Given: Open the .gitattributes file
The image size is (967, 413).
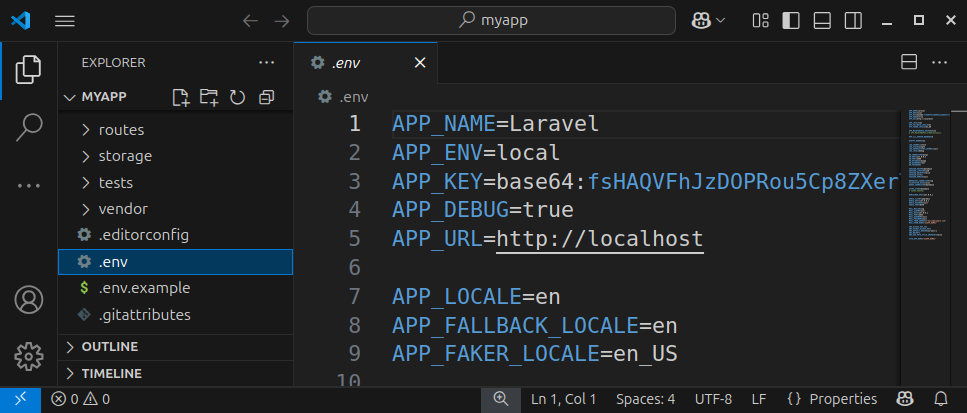Looking at the screenshot, I should tap(175, 315).
